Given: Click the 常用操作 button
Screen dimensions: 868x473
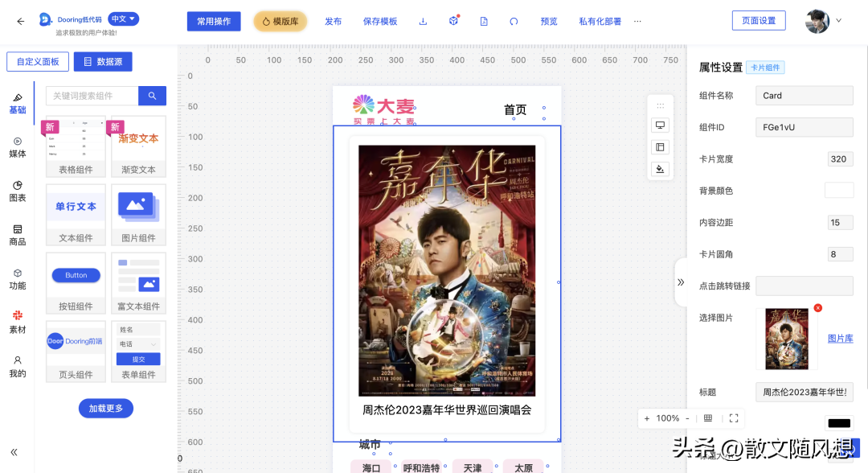Looking at the screenshot, I should coord(214,21).
